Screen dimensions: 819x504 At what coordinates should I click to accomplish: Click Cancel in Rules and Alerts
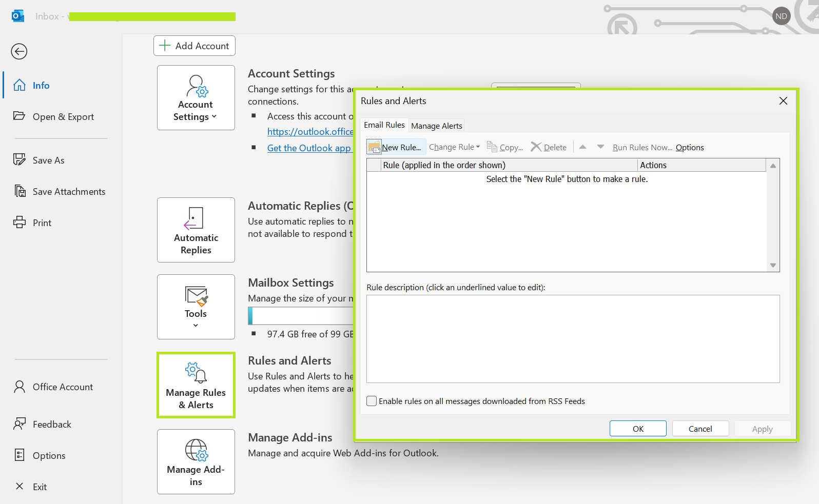pos(700,429)
